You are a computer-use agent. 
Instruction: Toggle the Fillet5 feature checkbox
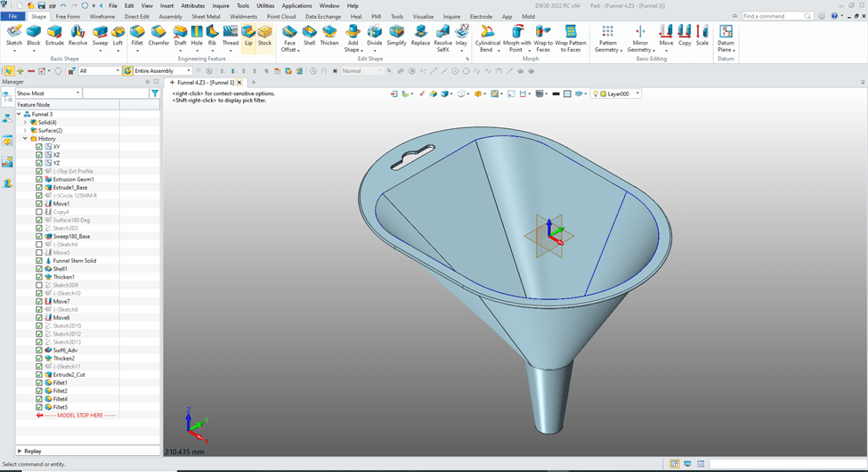click(39, 407)
